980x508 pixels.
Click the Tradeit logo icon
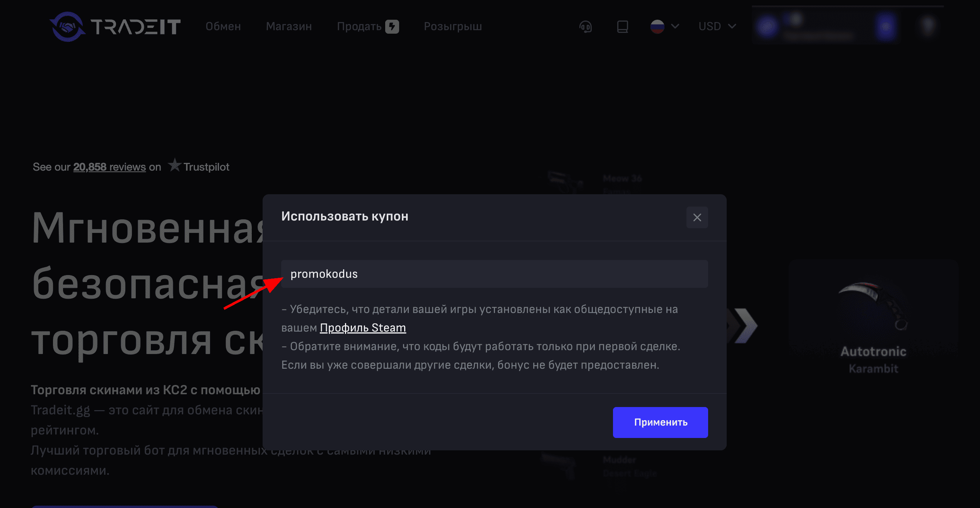click(x=68, y=26)
